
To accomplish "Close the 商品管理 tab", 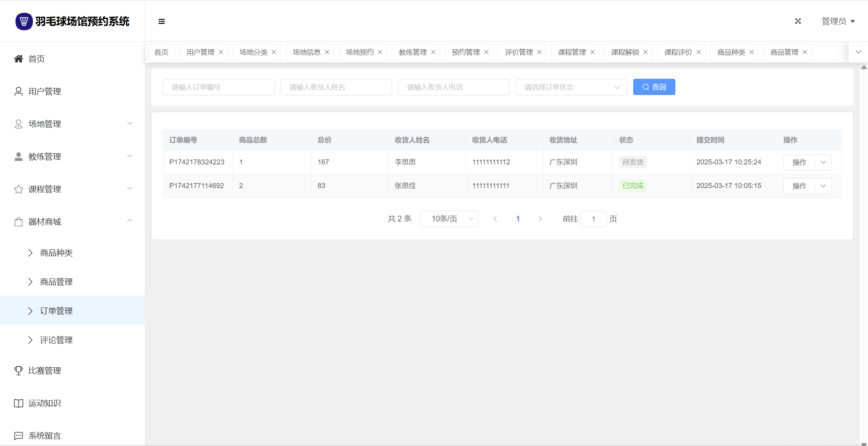I will 805,52.
